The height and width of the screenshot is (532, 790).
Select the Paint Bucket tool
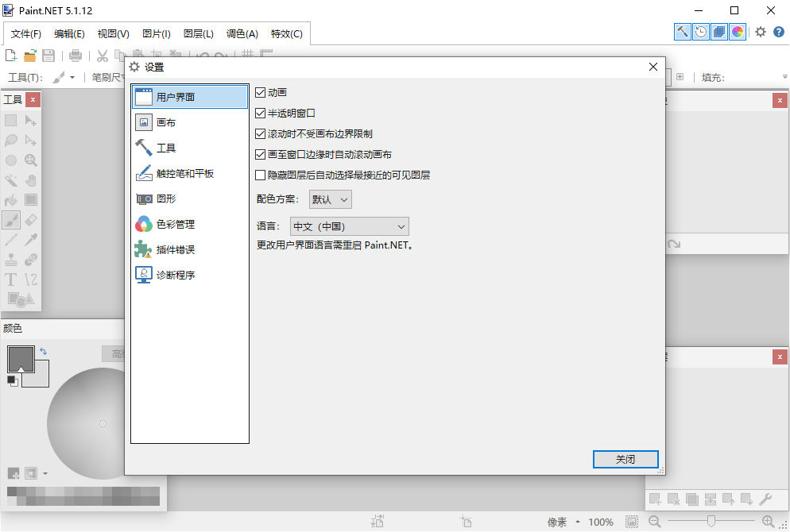point(10,199)
